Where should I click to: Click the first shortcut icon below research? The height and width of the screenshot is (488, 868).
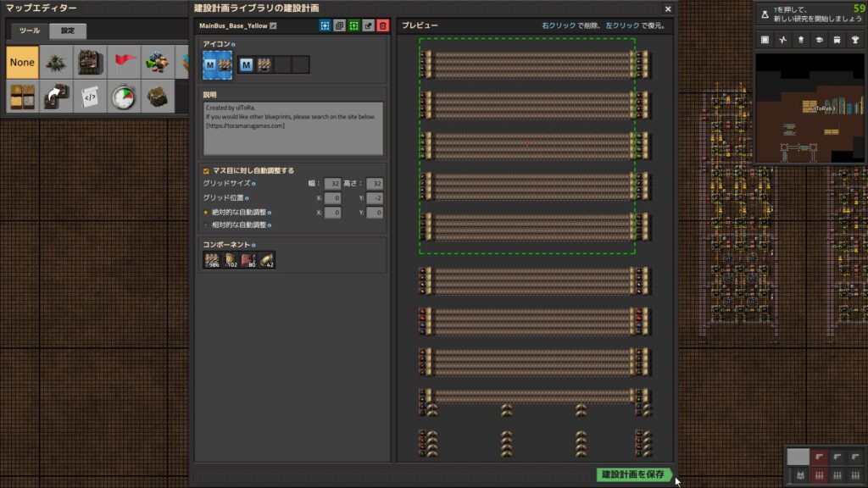765,40
